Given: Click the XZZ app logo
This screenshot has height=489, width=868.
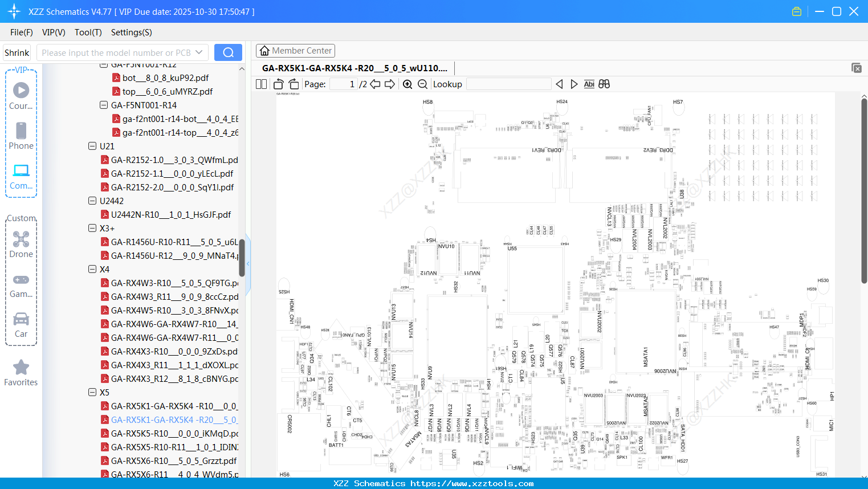Looking at the screenshot, I should click(x=14, y=11).
